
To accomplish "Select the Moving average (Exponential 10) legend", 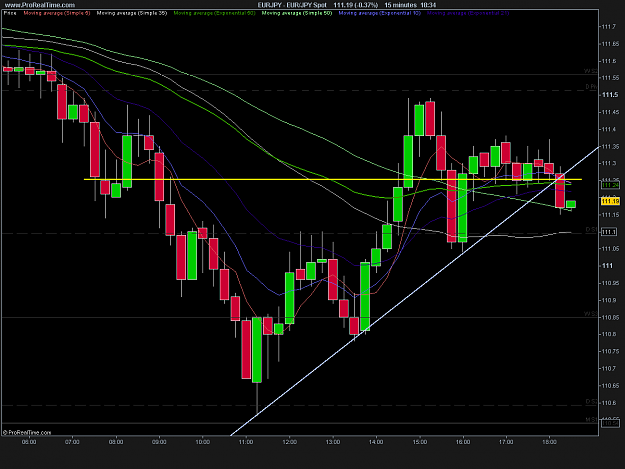I will [379, 13].
